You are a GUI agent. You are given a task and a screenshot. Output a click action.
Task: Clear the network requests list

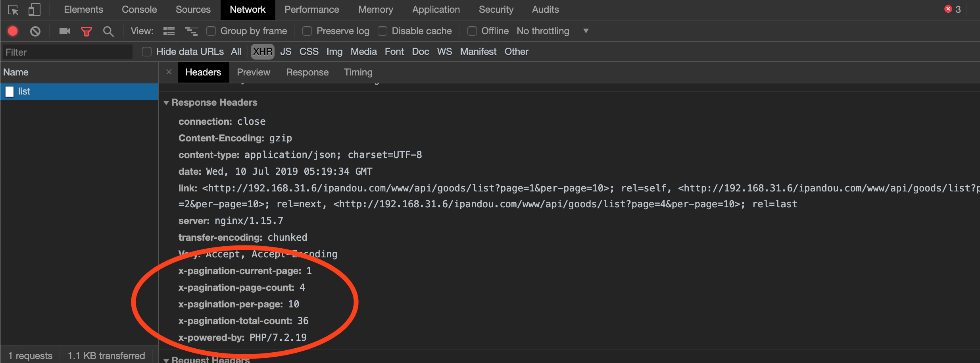tap(35, 31)
